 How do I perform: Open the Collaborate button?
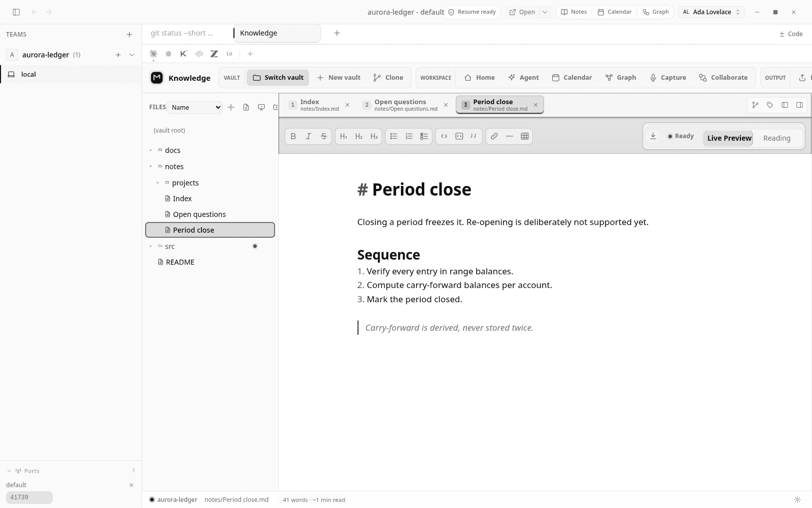(x=723, y=78)
